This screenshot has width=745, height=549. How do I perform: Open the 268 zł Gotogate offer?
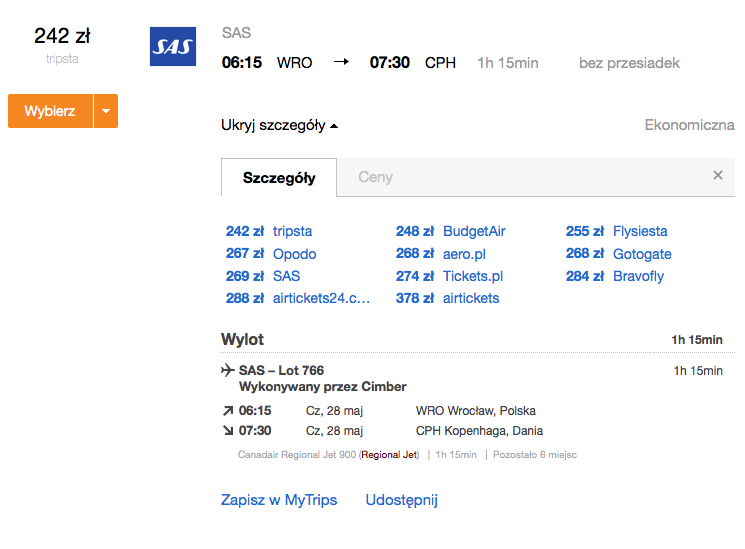tap(618, 254)
